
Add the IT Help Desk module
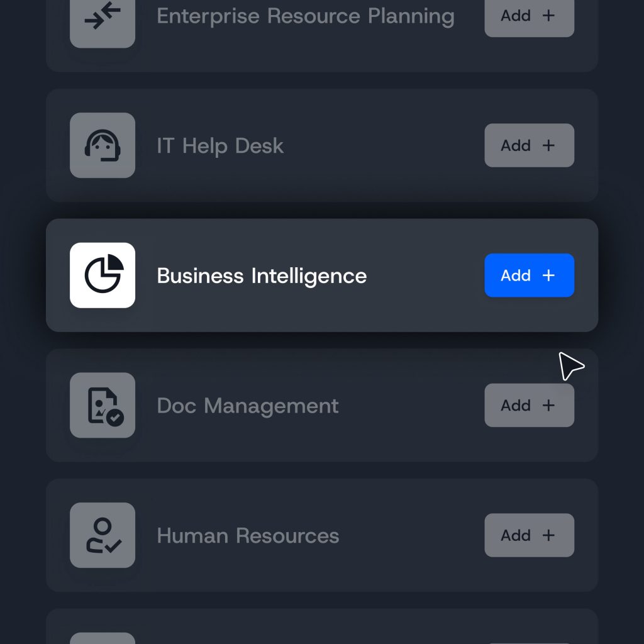coord(529,145)
